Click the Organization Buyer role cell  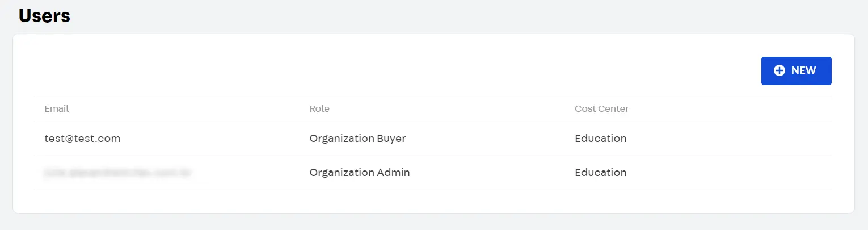tap(357, 139)
